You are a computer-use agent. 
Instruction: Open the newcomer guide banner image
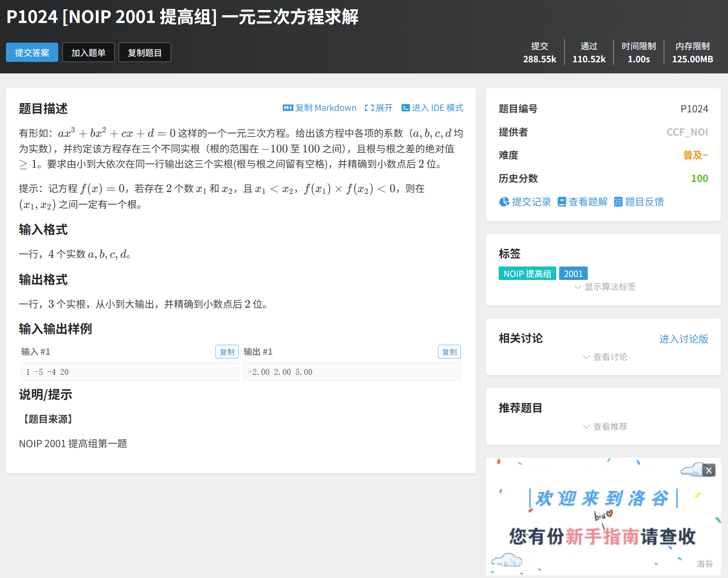tap(603, 526)
